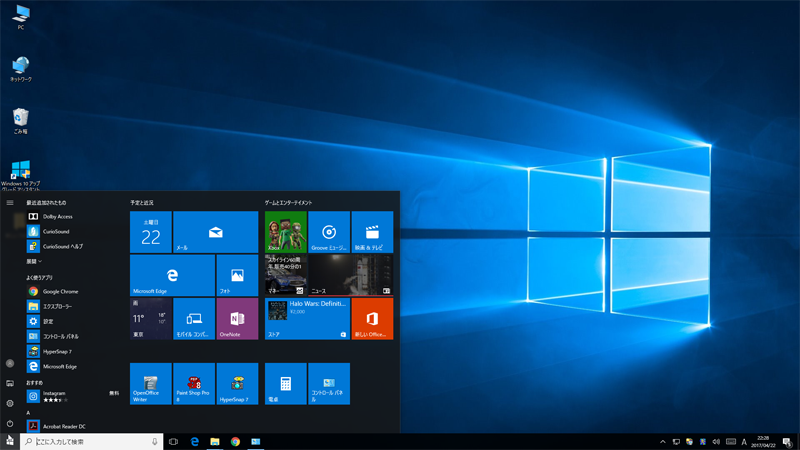Expand the Start menu hamburger button

[10, 203]
